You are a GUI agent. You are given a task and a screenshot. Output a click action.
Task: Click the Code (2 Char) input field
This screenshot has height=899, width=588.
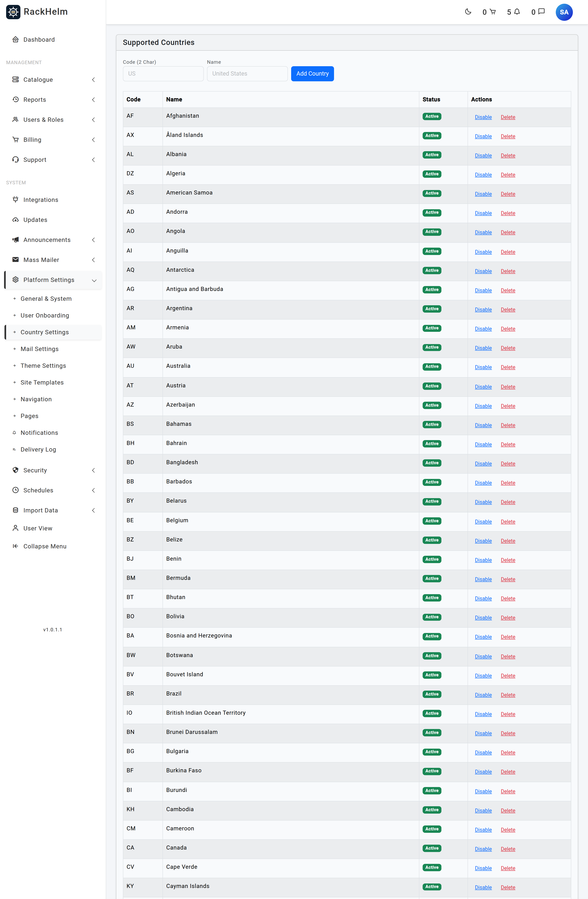163,74
